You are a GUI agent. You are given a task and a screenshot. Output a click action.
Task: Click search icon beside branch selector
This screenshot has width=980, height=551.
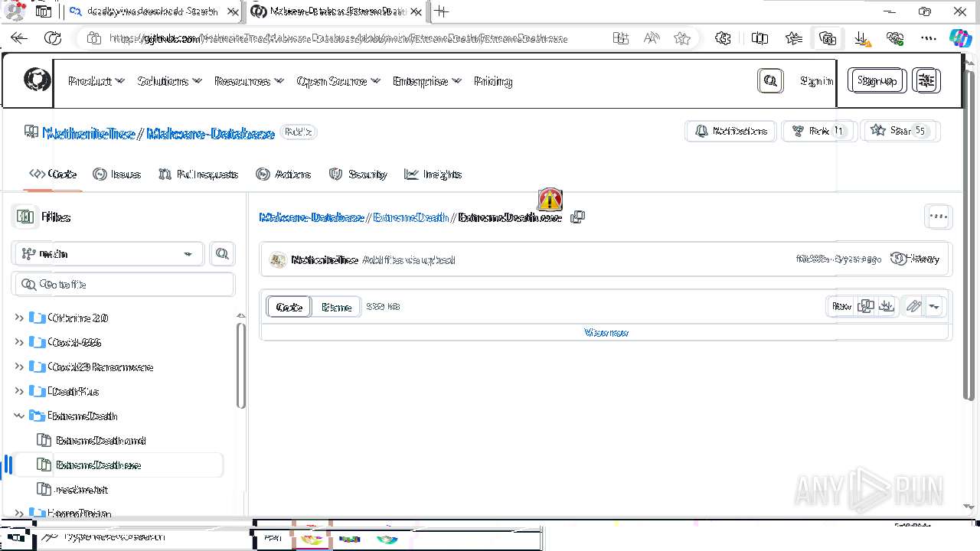click(x=222, y=253)
